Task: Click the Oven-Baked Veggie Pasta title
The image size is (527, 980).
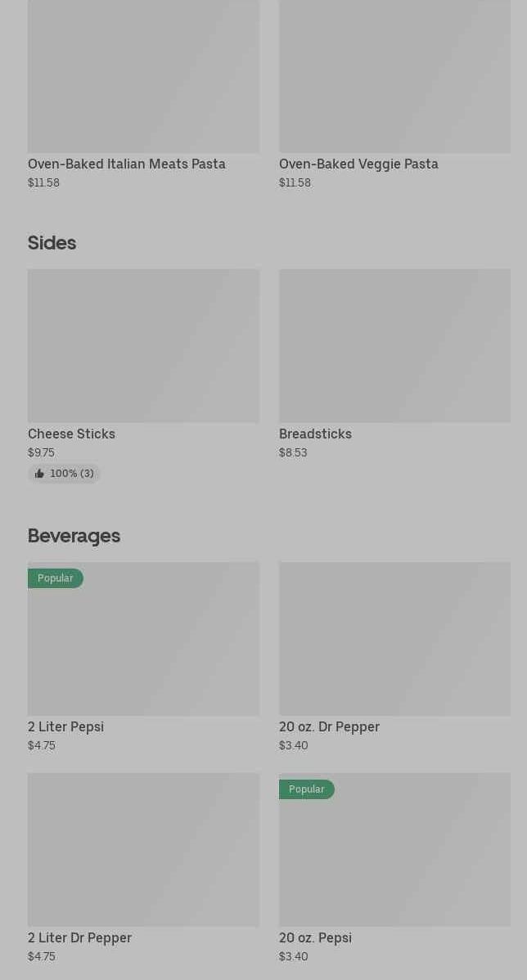Action: click(358, 164)
